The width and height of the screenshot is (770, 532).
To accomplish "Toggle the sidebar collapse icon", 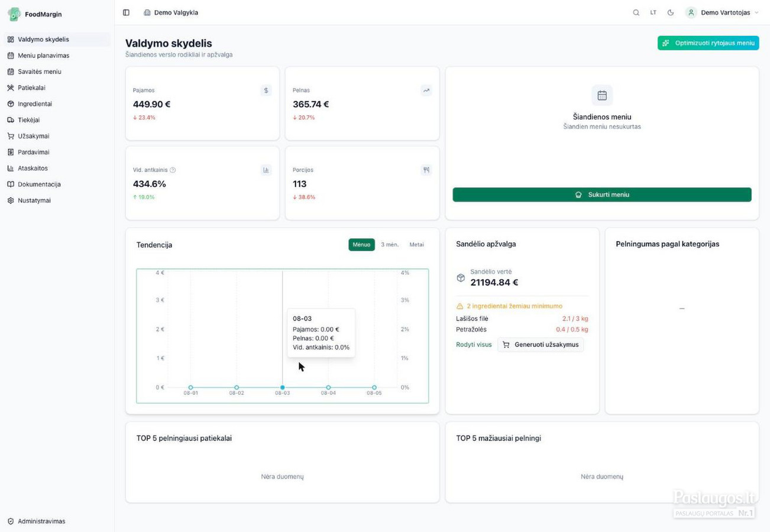I will click(126, 12).
